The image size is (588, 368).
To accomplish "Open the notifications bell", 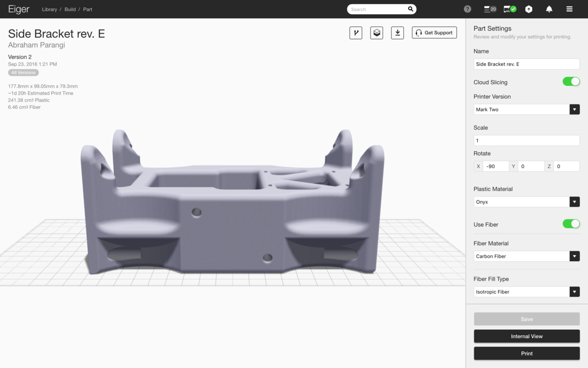I will tap(549, 9).
